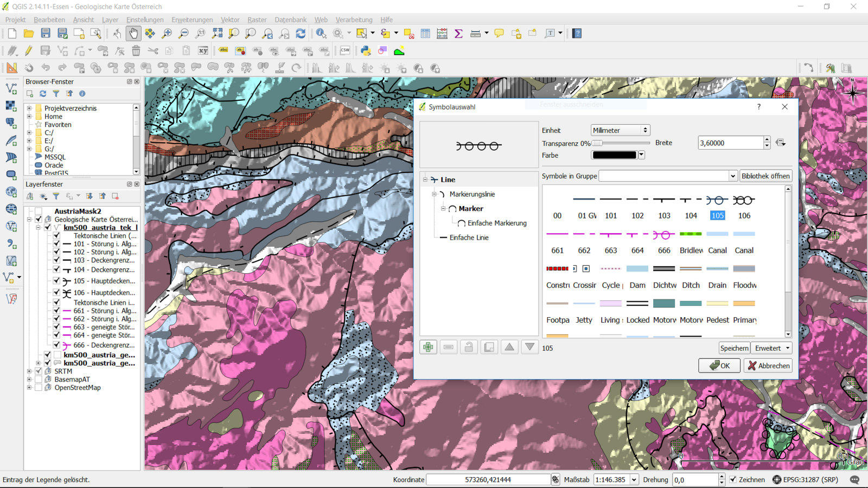868x488 pixels.
Task: Click the black Farbe color swatch
Action: click(x=614, y=155)
